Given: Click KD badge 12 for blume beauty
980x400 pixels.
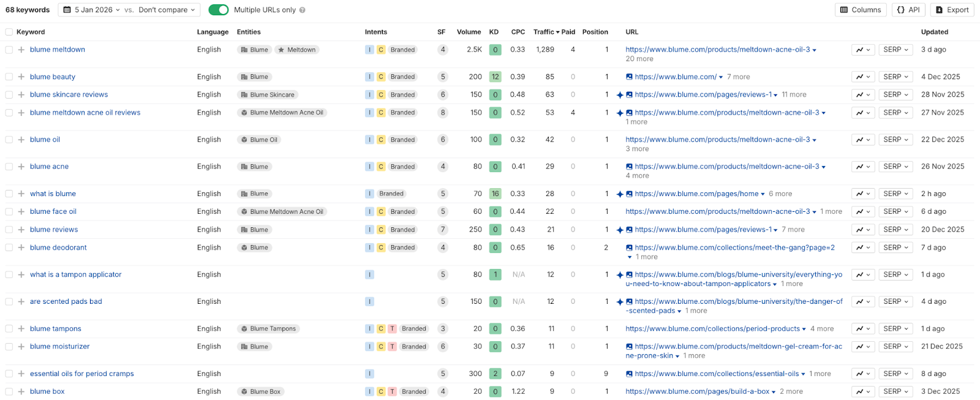Looking at the screenshot, I should click(495, 77).
